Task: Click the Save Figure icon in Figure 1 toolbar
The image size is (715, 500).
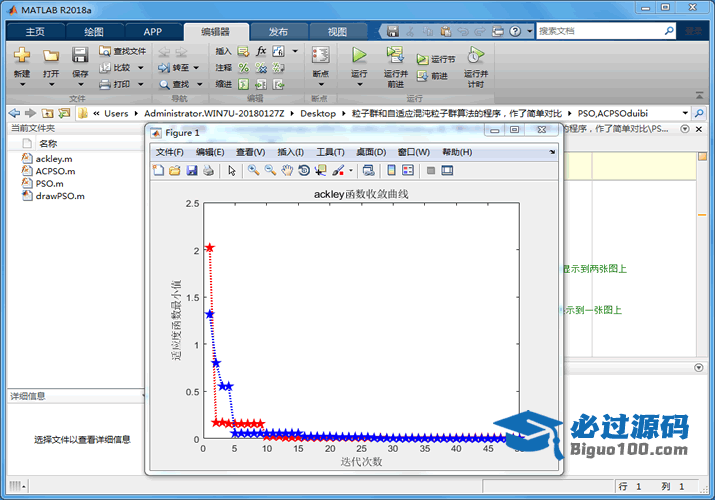Action: click(192, 170)
